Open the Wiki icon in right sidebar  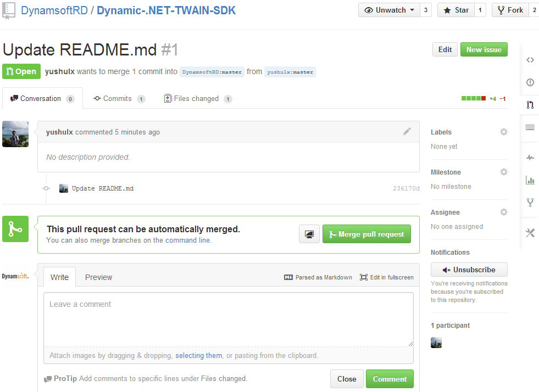point(530,127)
